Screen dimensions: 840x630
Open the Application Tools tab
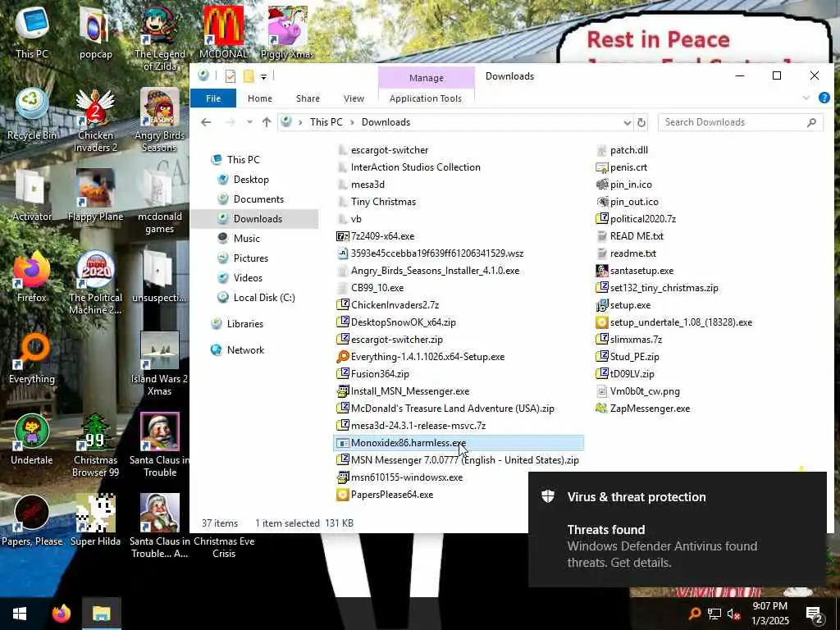[x=426, y=98]
